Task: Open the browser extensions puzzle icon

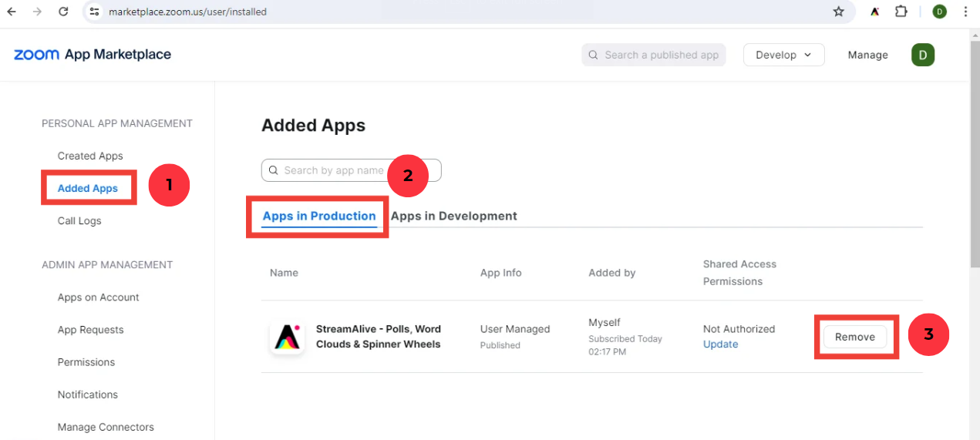Action: (901, 12)
